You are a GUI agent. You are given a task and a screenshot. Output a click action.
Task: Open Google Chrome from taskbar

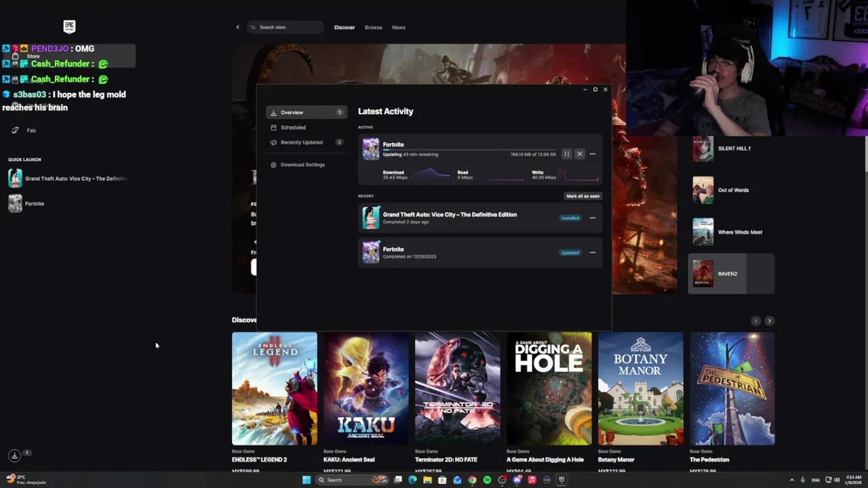[472, 480]
